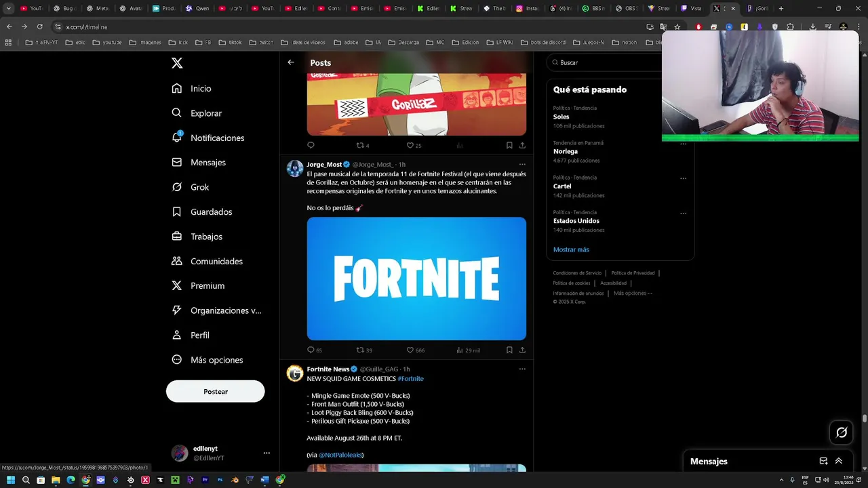Open the Premium page
Image resolution: width=868 pixels, height=488 pixels.
click(x=198, y=286)
